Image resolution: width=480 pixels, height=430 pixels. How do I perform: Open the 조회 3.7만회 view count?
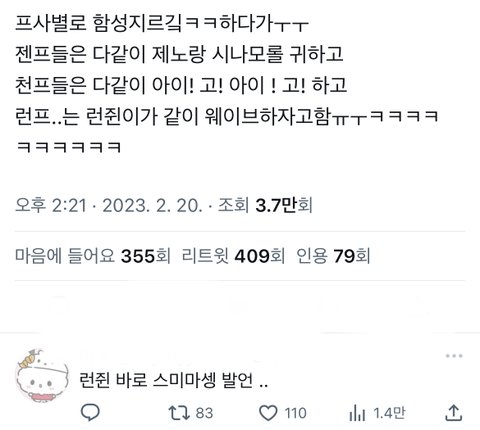pyautogui.click(x=265, y=205)
